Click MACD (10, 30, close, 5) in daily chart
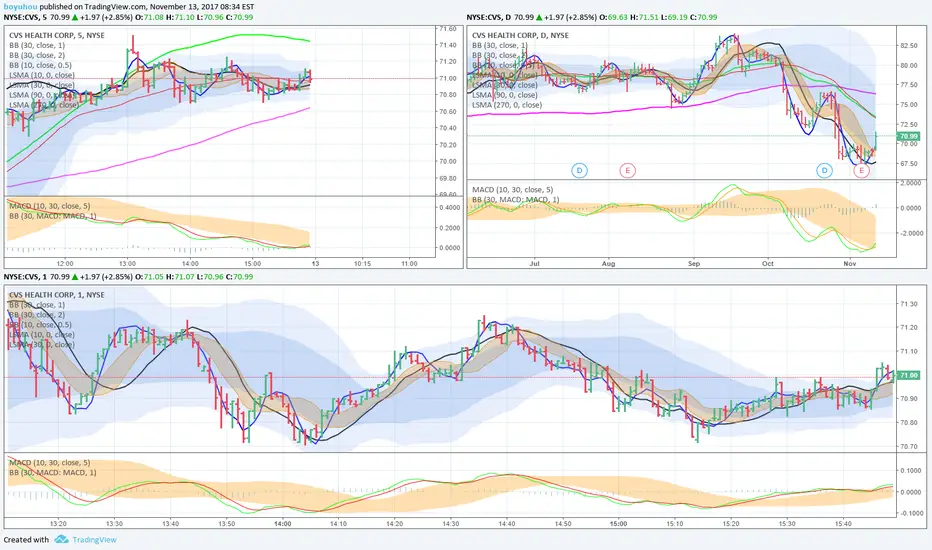Image resolution: width=932 pixels, height=550 pixels. (512, 190)
